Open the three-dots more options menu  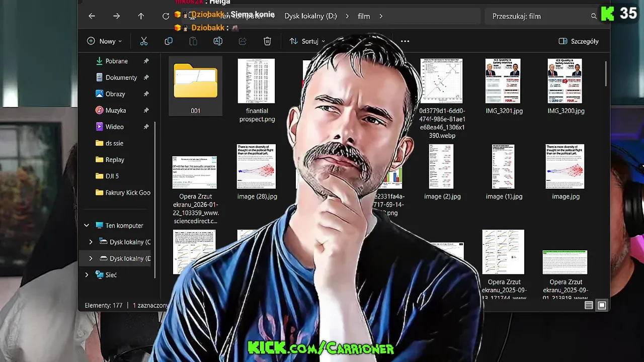pos(405,41)
